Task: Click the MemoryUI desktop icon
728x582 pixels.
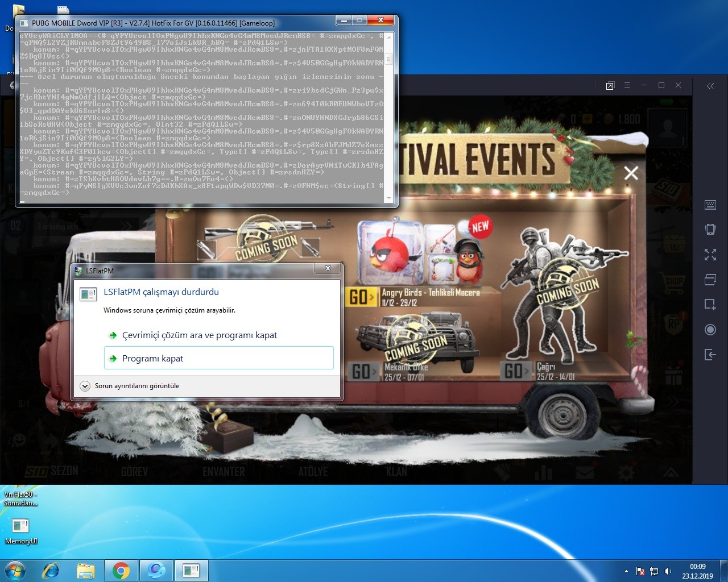Action: 21,531
